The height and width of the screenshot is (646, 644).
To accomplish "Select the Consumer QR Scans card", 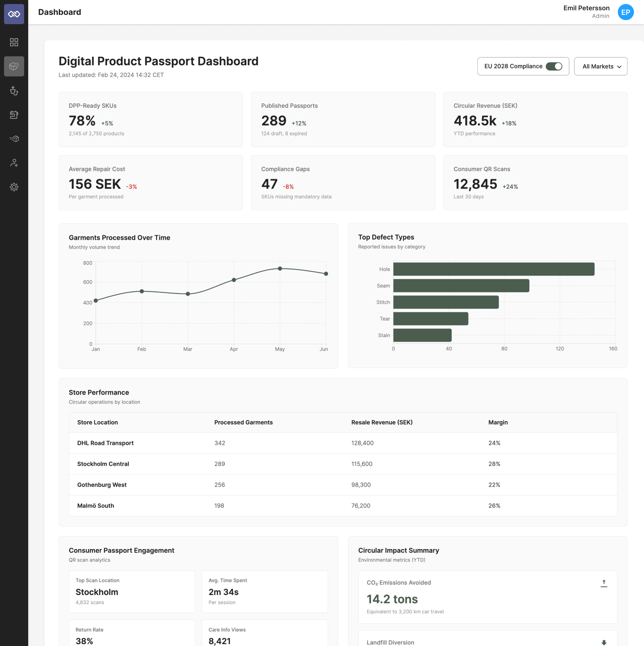I will coord(535,183).
